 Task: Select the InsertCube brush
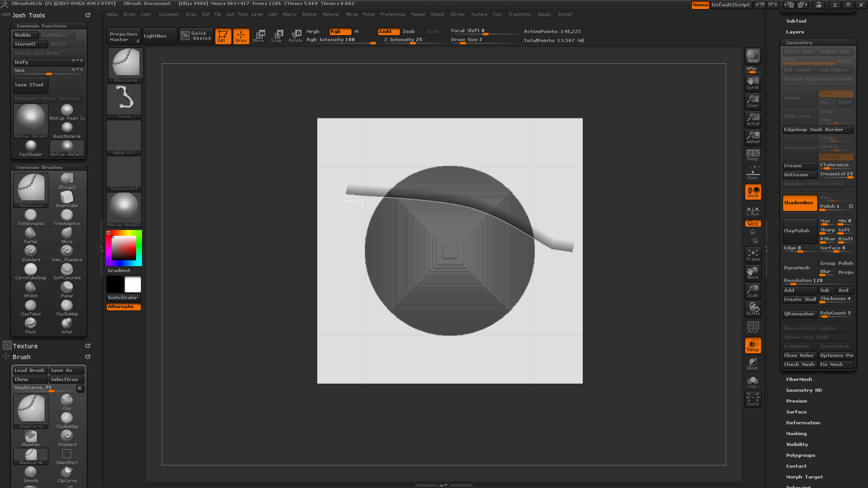click(x=67, y=199)
